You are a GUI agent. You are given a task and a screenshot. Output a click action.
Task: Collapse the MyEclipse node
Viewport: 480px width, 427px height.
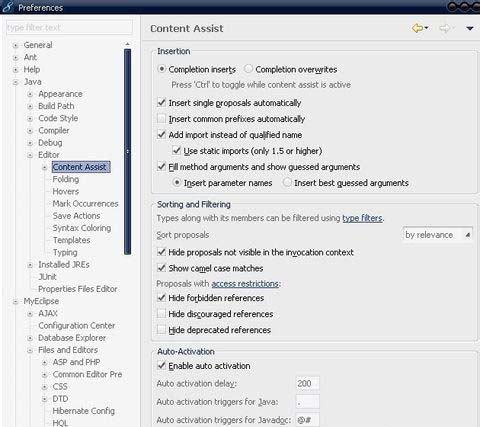coord(15,302)
